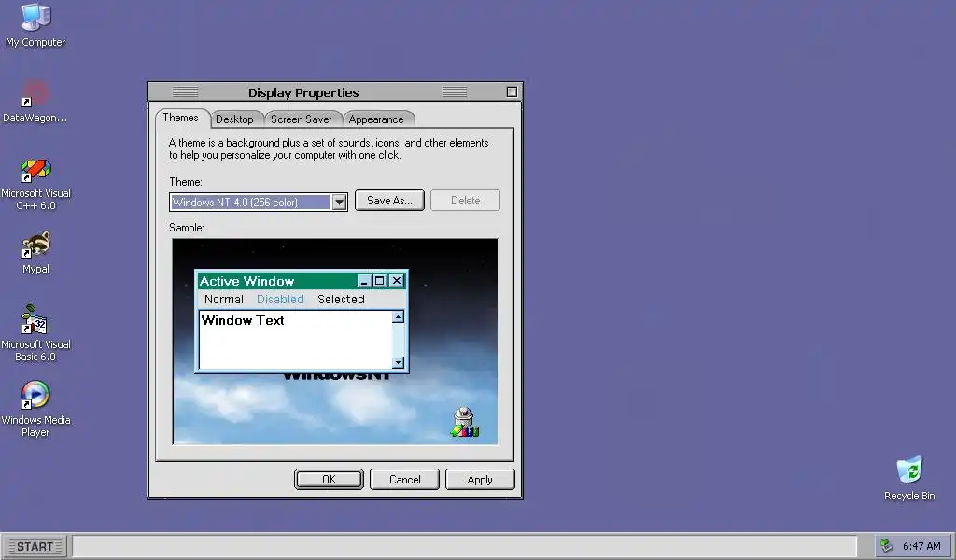Click the Sample: label
This screenshot has height=560, width=956.
pyautogui.click(x=187, y=228)
